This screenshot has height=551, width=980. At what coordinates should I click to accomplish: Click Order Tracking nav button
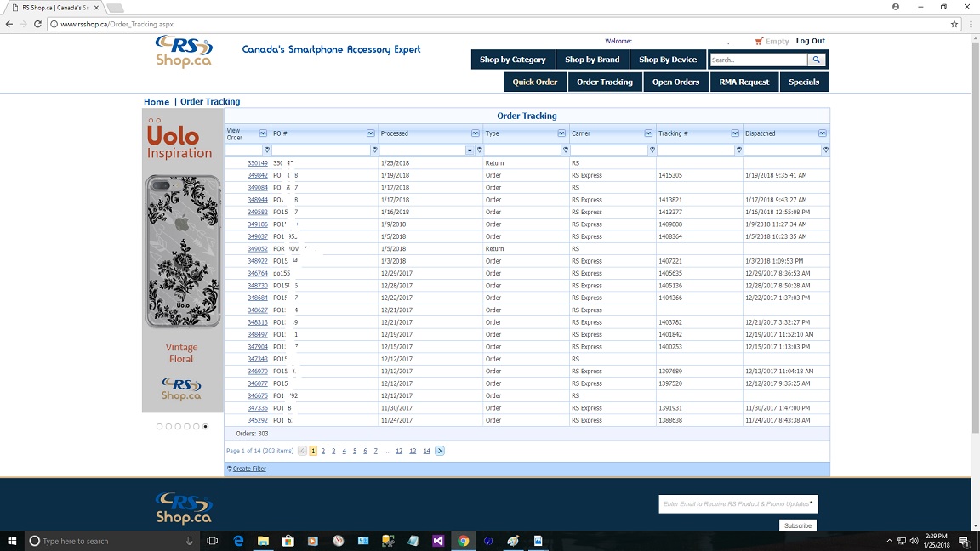[x=604, y=82]
